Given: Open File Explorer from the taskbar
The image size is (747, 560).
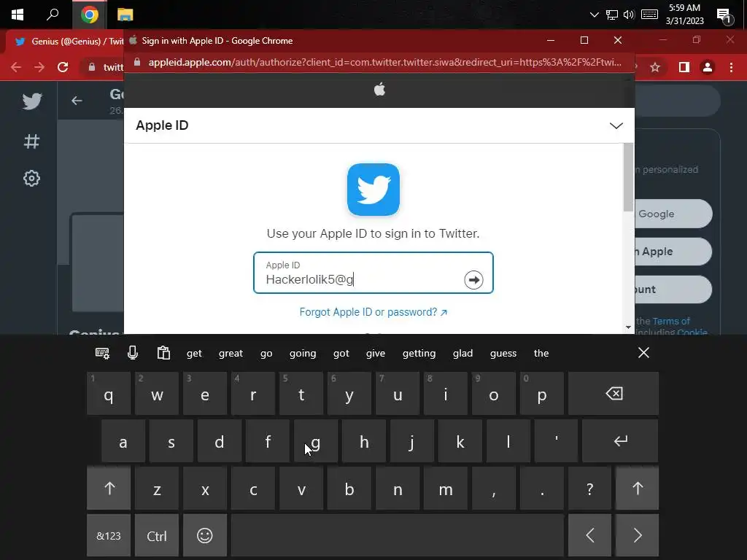Looking at the screenshot, I should coord(125,15).
